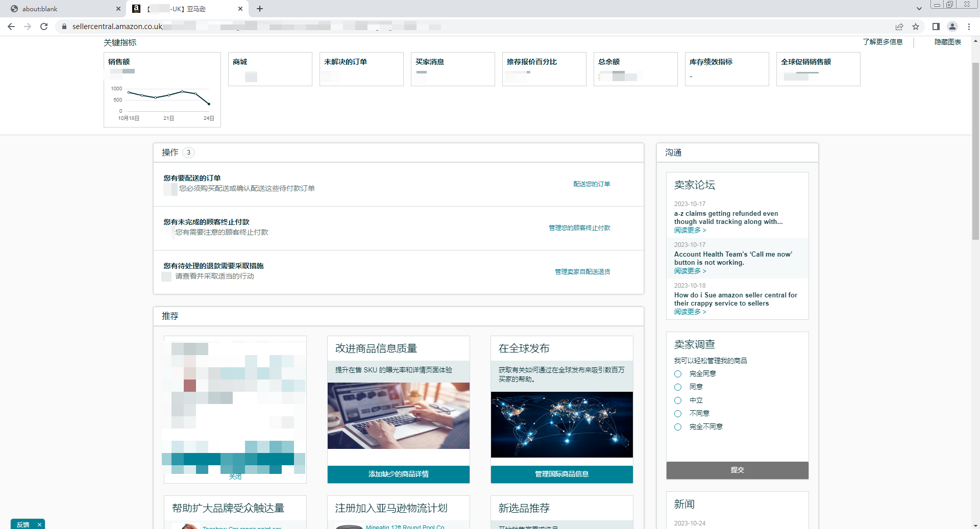Click the sales chart line graph
The height and width of the screenshot is (529, 980).
(168, 97)
